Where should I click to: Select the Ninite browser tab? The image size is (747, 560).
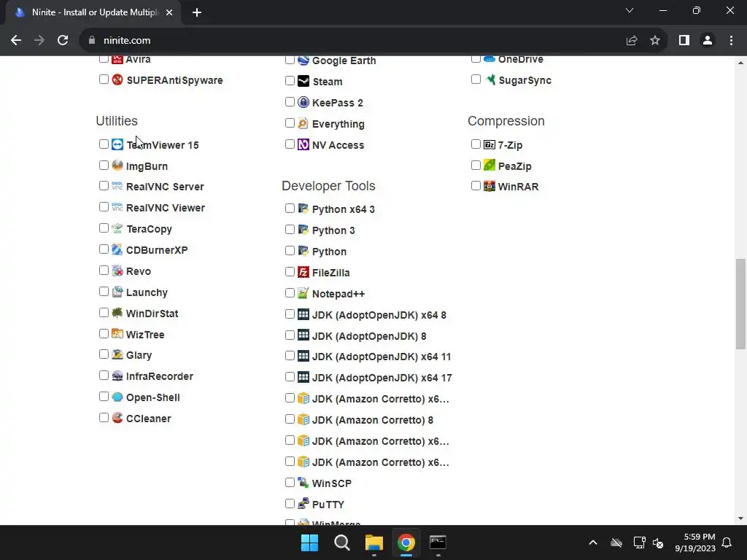pos(93,12)
